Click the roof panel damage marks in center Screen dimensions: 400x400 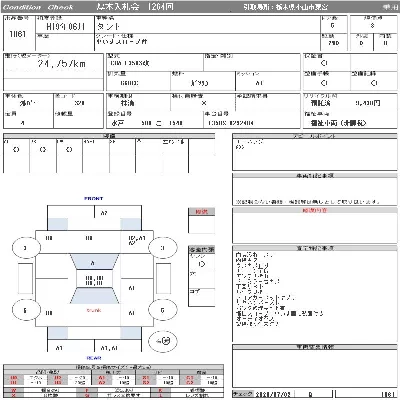click(94, 280)
